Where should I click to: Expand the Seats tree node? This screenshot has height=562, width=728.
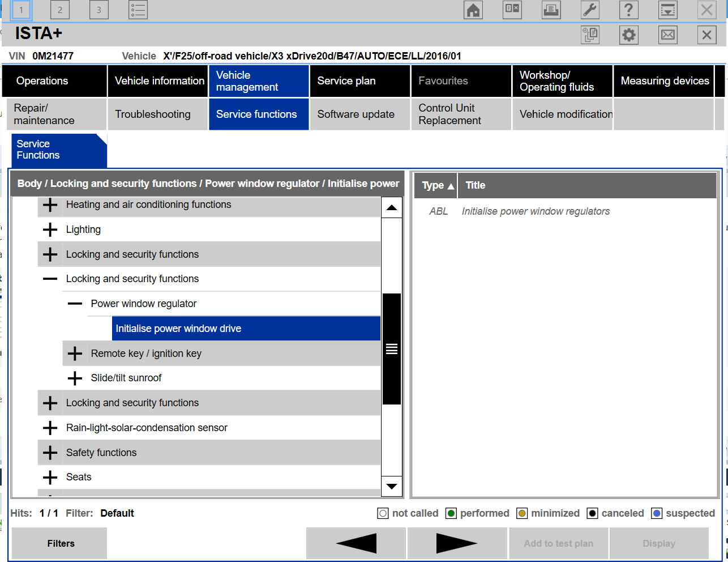click(x=50, y=477)
